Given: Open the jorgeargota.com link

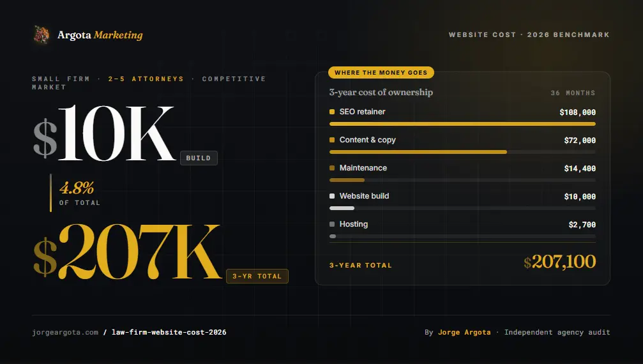Looking at the screenshot, I should (x=65, y=332).
